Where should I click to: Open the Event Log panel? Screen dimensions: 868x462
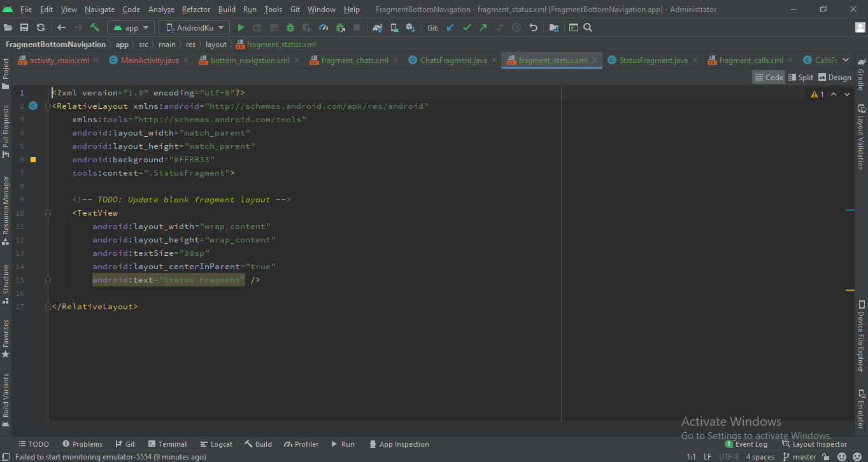click(746, 444)
